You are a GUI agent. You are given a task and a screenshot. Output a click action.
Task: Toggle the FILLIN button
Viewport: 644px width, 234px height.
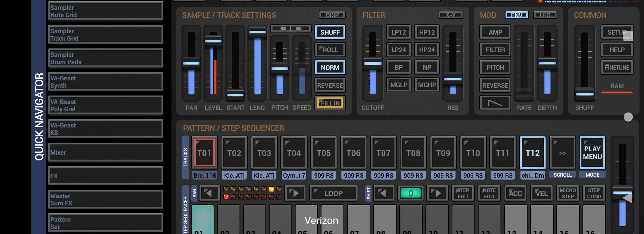pos(330,103)
